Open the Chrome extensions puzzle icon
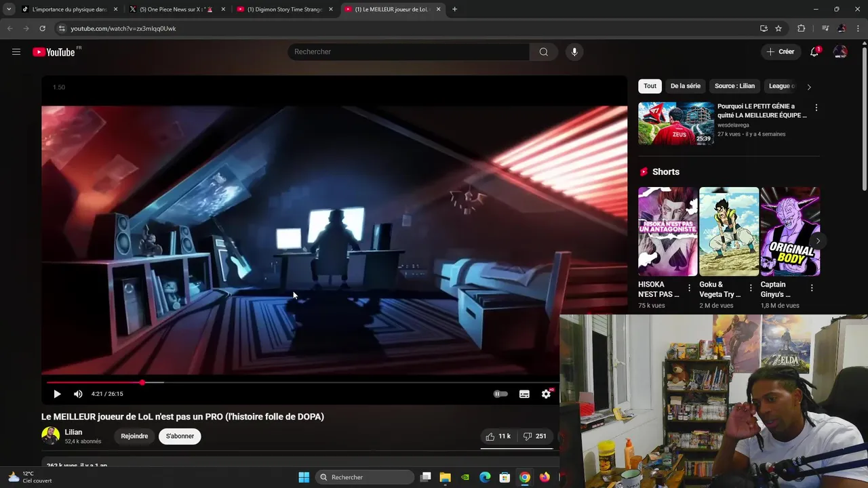Screen dimensions: 868x488 (x=802, y=28)
